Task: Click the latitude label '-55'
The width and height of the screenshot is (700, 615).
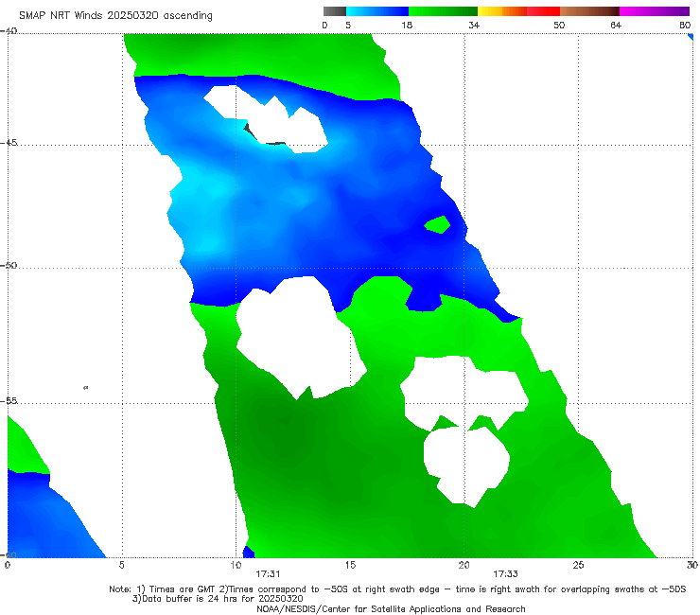Action: 9,400
